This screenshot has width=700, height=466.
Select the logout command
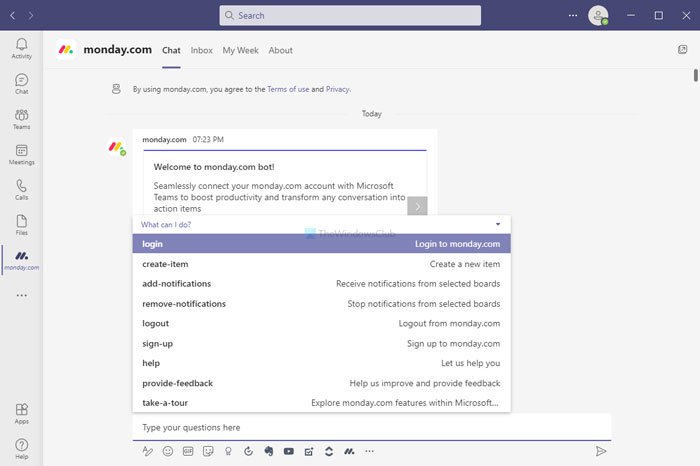click(x=321, y=323)
